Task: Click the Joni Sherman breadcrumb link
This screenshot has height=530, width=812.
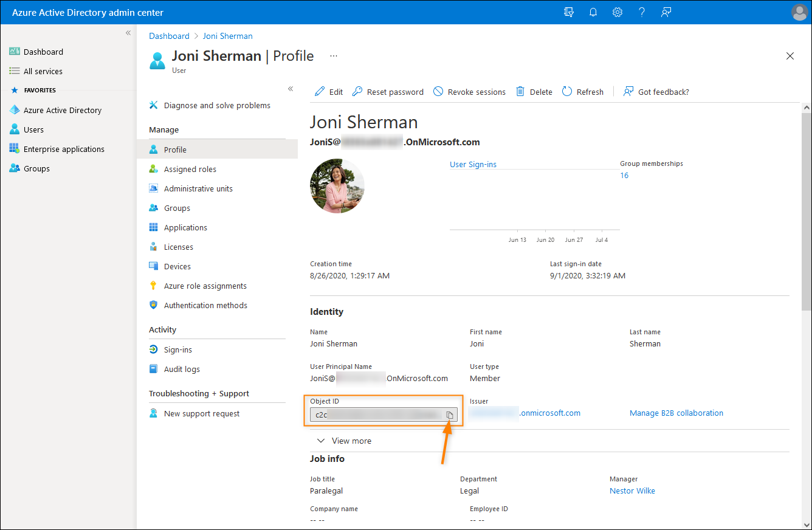Action: point(228,36)
